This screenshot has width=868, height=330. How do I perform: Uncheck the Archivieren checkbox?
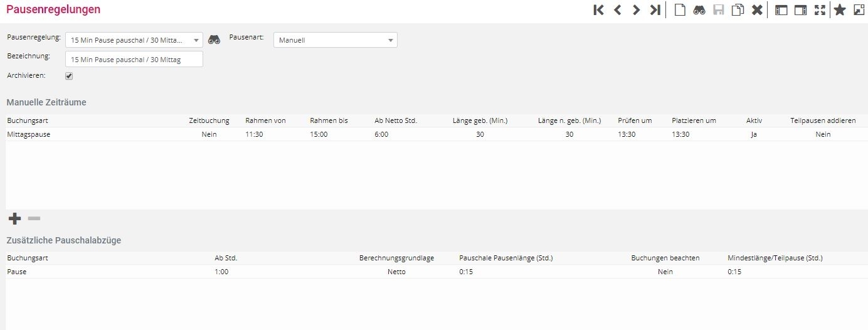coord(69,76)
